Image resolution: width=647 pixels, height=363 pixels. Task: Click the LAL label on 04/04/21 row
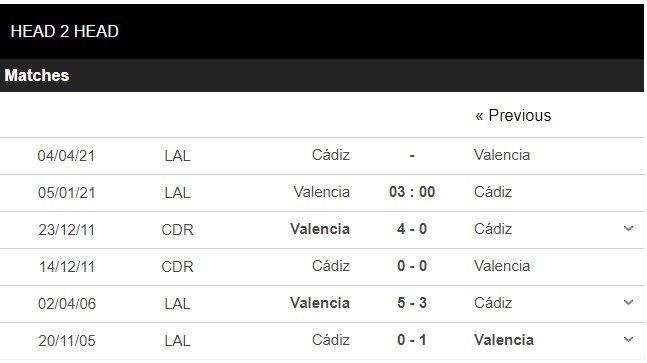177,156
